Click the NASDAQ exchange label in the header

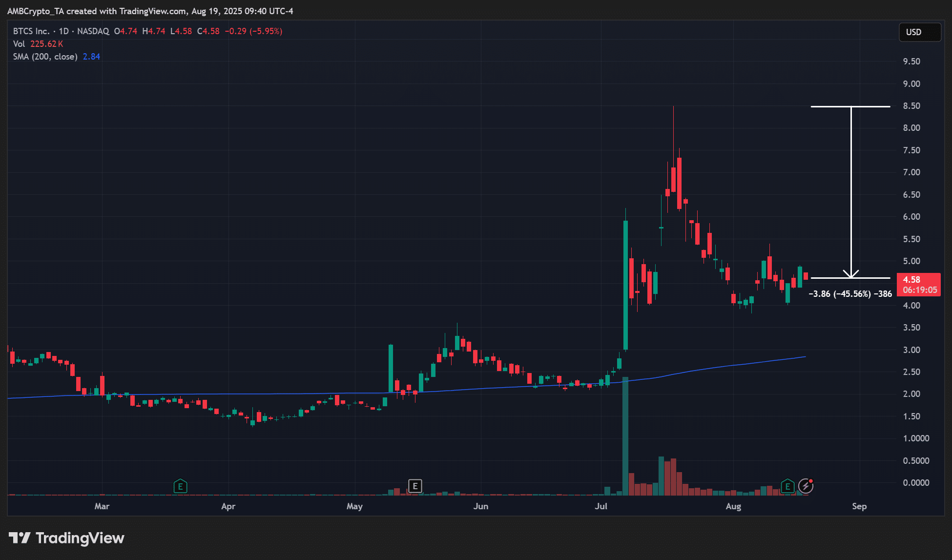point(93,31)
